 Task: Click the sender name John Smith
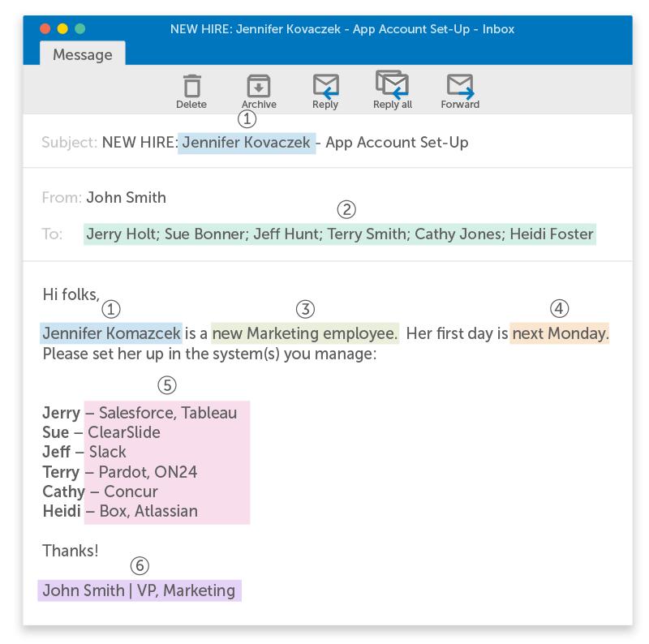(x=126, y=197)
